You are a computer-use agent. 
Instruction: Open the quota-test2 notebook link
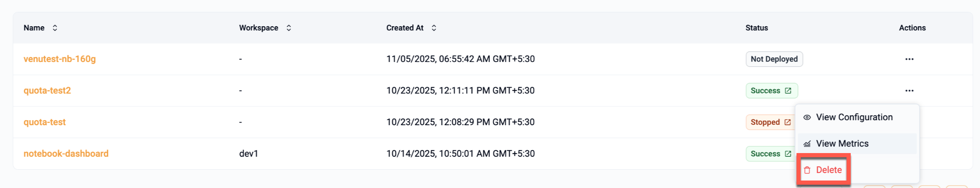click(47, 91)
